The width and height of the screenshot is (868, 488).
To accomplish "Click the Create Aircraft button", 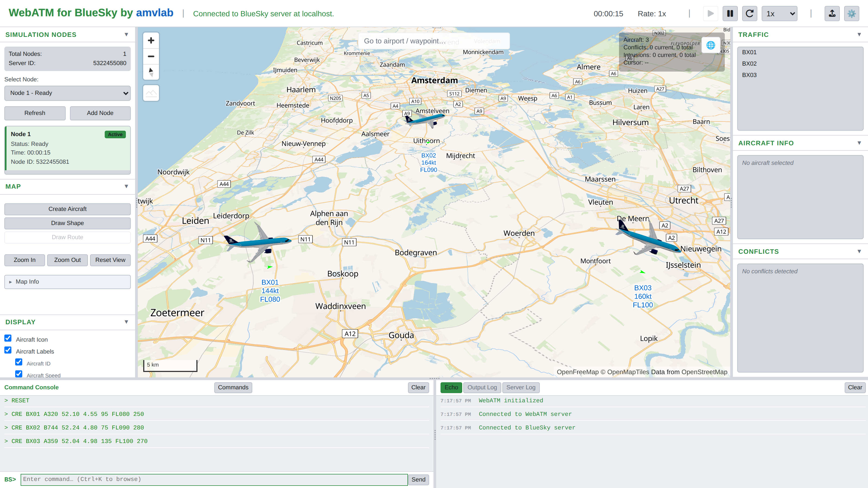I will coord(67,209).
